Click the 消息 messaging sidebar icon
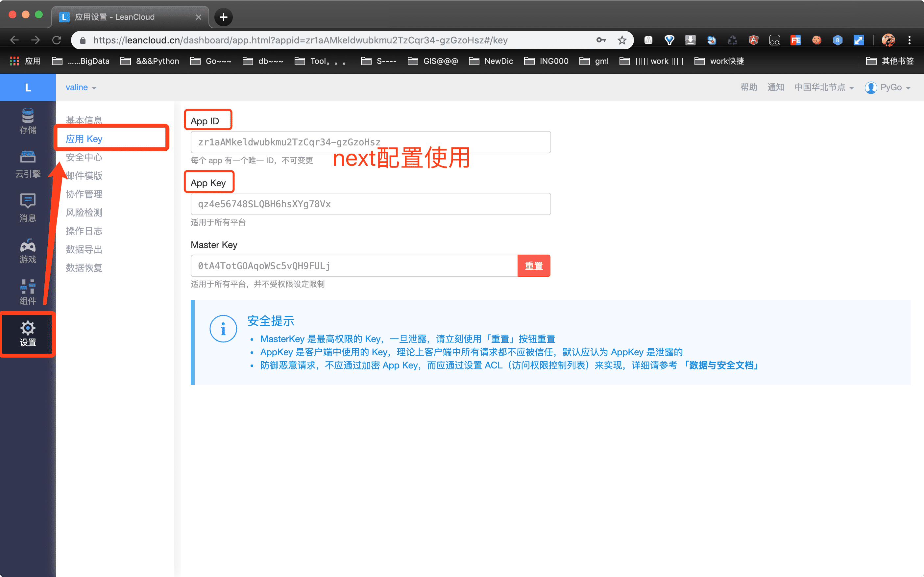Viewport: 924px width, 577px height. [x=28, y=208]
